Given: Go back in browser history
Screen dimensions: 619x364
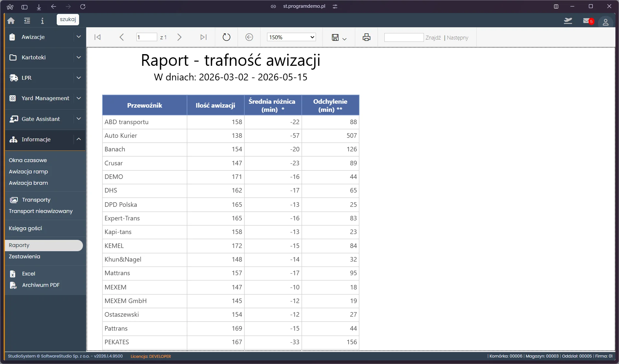Looking at the screenshot, I should (x=53, y=6).
